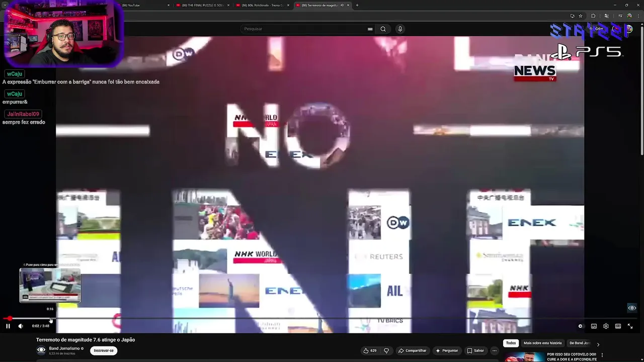Toggle subtitles/captions button
644x362 pixels.
[594, 326]
